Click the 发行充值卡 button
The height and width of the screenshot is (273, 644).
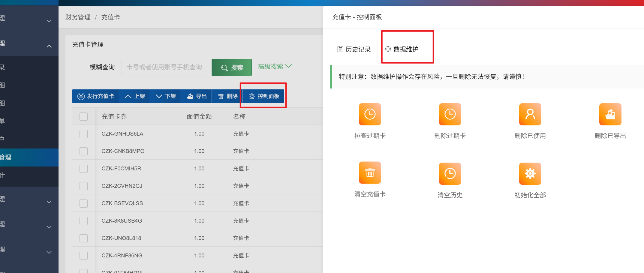click(95, 96)
